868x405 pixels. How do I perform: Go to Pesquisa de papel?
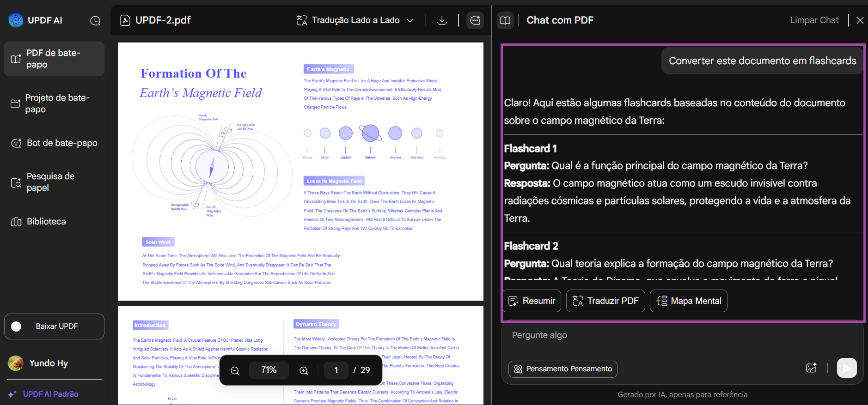(x=54, y=182)
